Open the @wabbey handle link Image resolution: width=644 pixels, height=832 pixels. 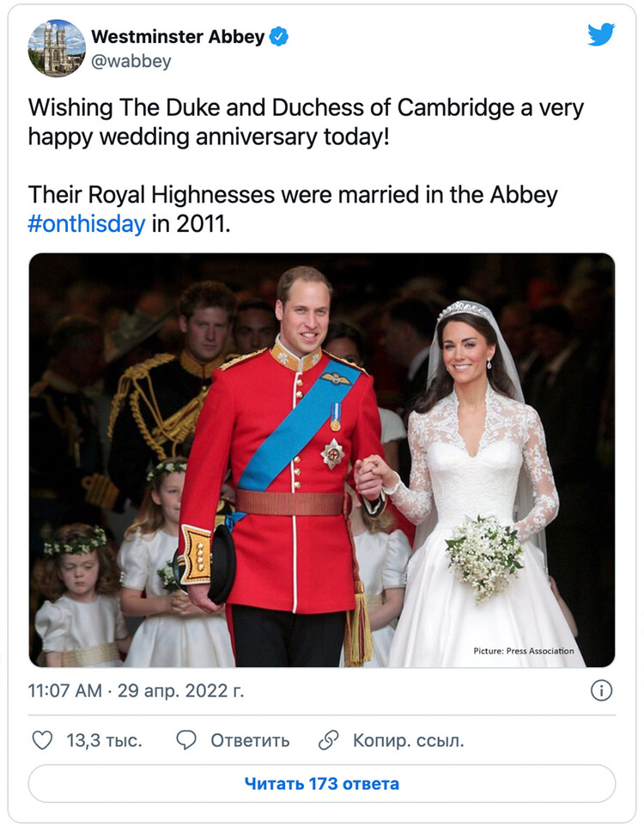tap(131, 62)
